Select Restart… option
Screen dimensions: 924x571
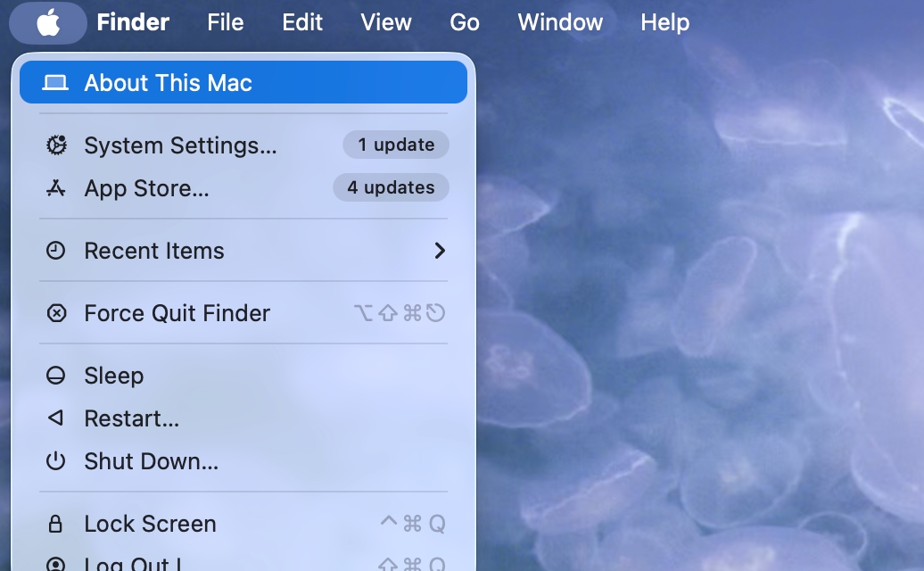tap(243, 418)
